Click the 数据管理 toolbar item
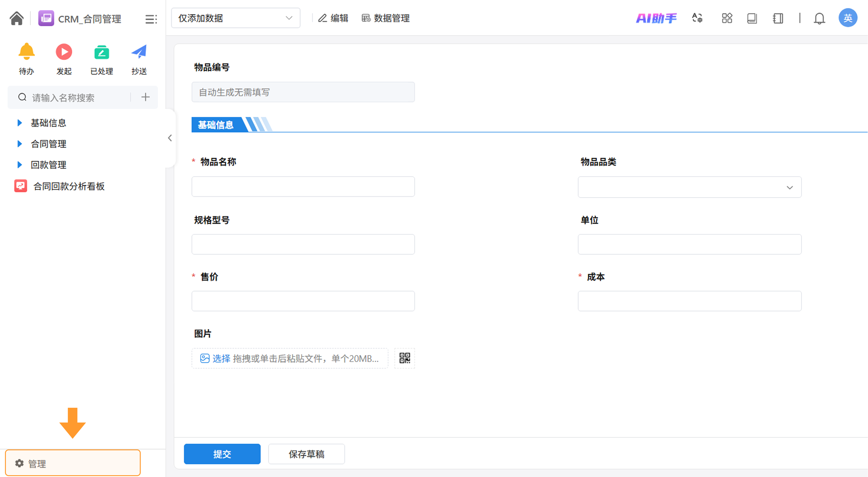Screen dimensions: 868x477 (385, 18)
